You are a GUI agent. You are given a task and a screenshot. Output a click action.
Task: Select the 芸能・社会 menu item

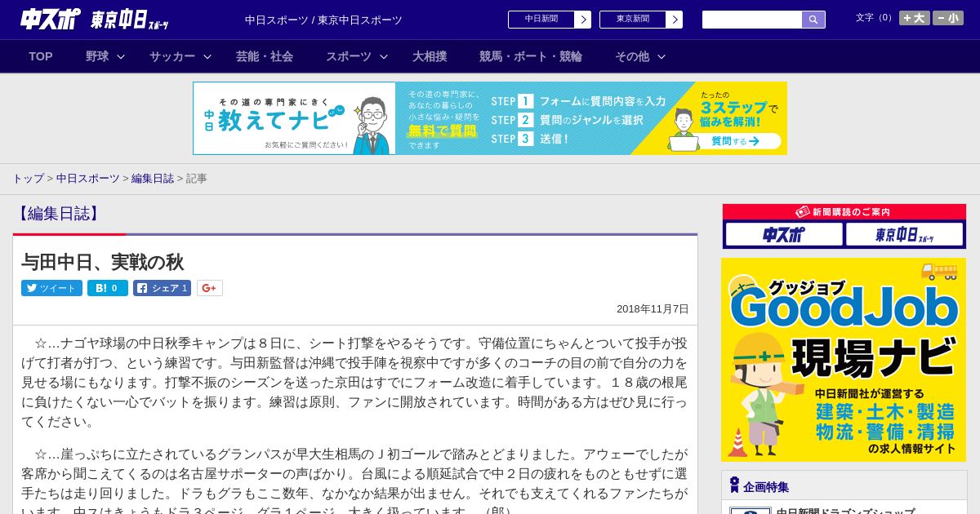point(265,56)
